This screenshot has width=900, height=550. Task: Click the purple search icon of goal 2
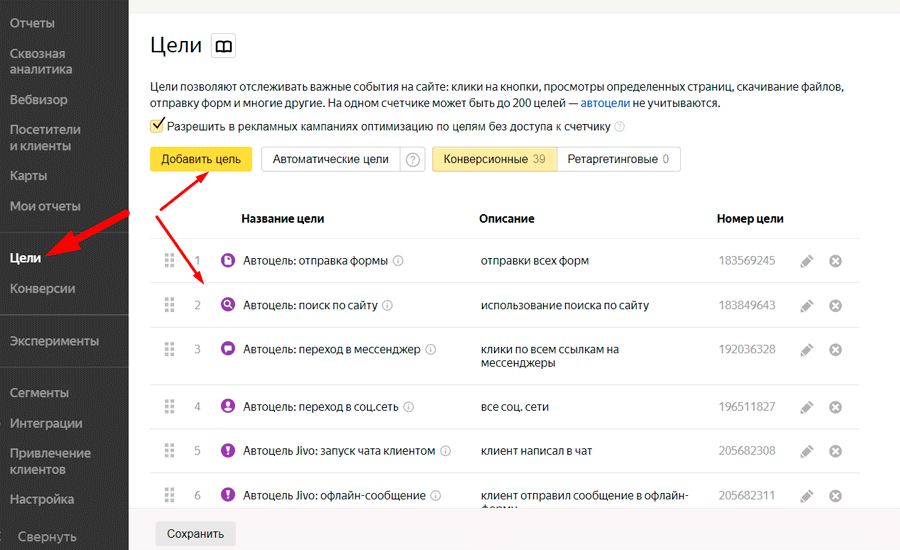click(x=228, y=305)
